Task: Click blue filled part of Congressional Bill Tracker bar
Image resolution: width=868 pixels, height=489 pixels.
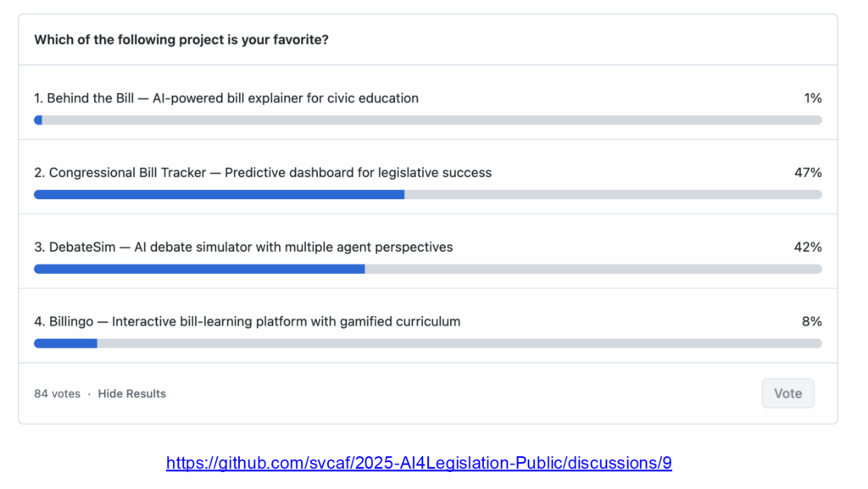Action: coord(219,195)
